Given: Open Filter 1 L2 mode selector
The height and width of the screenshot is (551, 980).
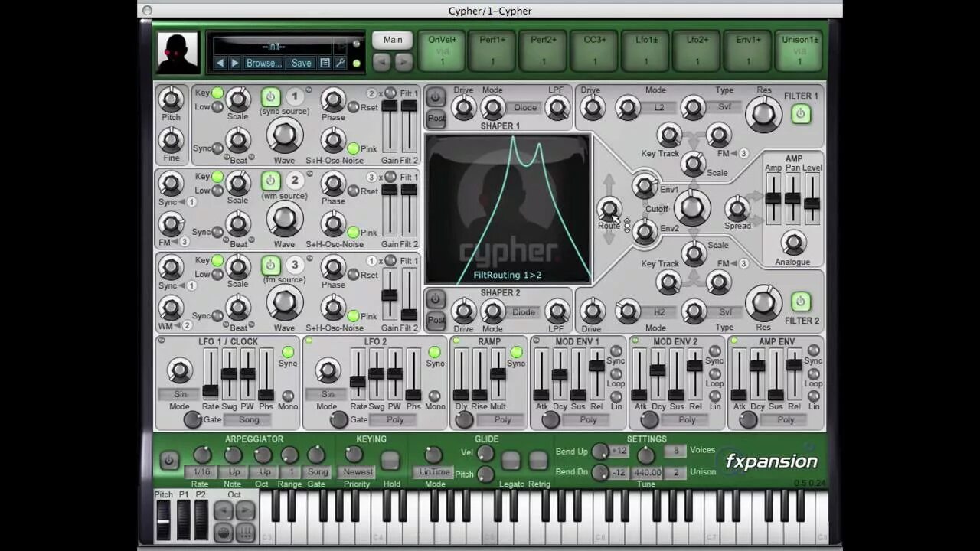Looking at the screenshot, I should pos(659,108).
